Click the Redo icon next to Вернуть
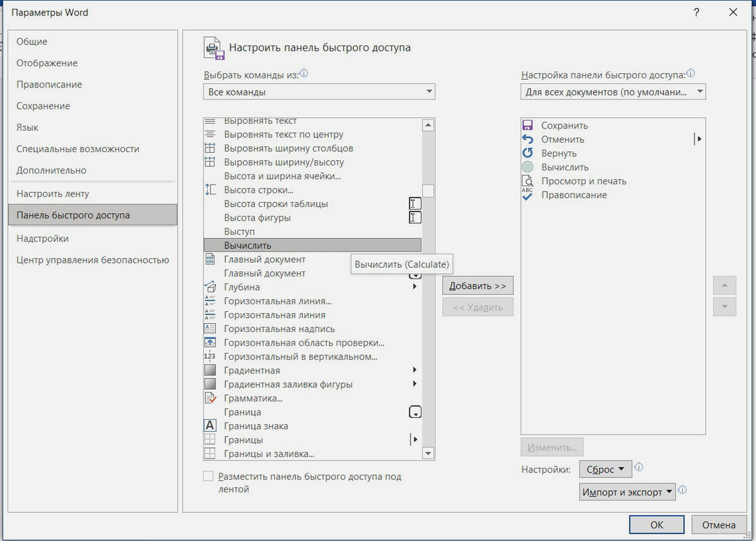 (527, 154)
